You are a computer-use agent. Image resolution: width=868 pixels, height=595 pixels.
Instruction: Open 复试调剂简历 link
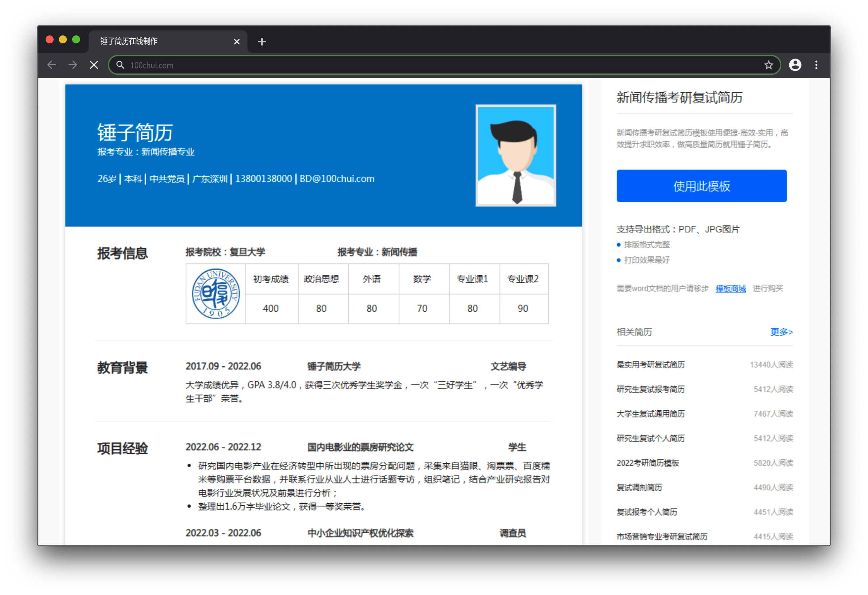tap(639, 487)
